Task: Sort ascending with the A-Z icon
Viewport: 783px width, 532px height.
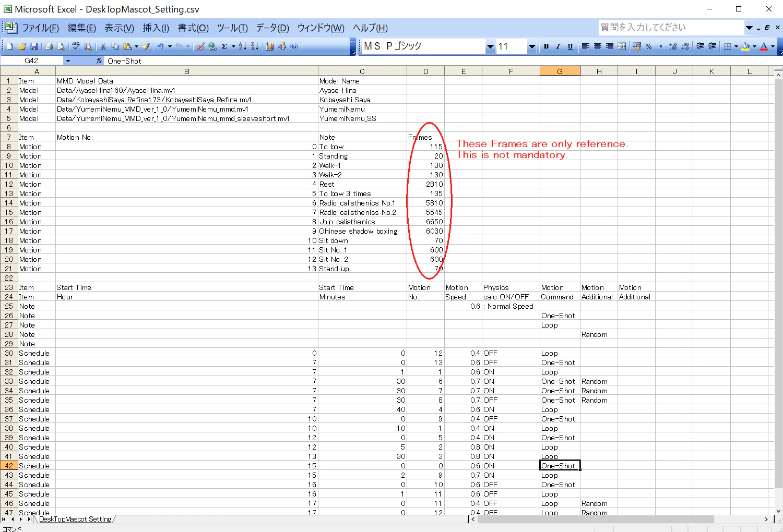Action: 242,46
